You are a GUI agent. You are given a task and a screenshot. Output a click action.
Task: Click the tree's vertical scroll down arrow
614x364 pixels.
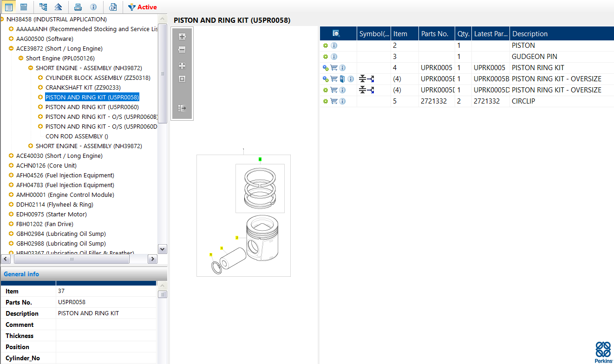coord(163,249)
